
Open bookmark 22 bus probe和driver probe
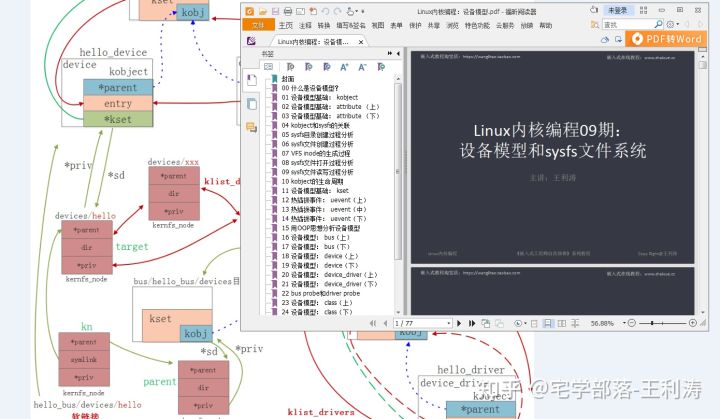point(321,293)
